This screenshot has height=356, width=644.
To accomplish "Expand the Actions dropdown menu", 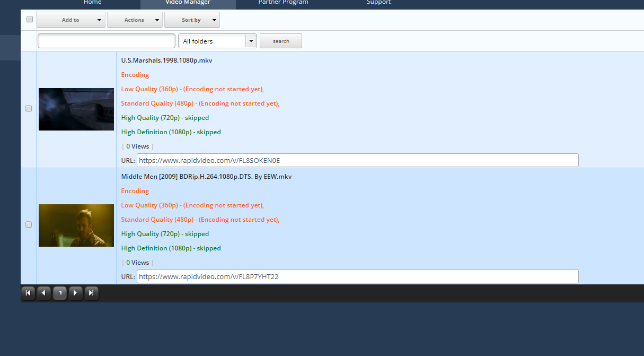I will pos(135,20).
